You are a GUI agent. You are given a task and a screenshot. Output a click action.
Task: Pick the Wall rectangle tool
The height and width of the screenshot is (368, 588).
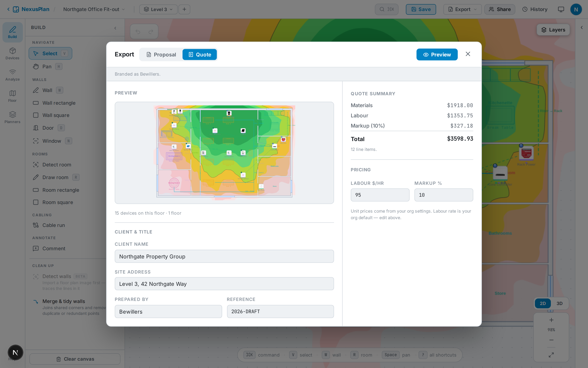point(55,103)
